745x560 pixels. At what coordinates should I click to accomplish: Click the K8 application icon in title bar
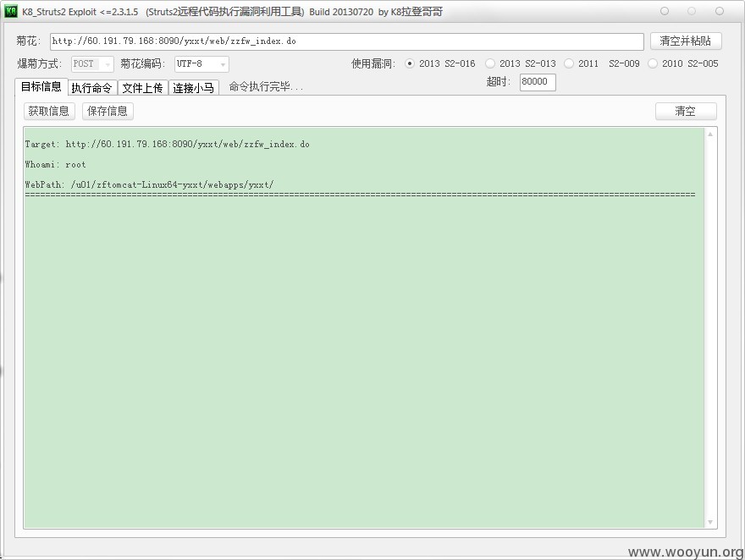pos(10,11)
